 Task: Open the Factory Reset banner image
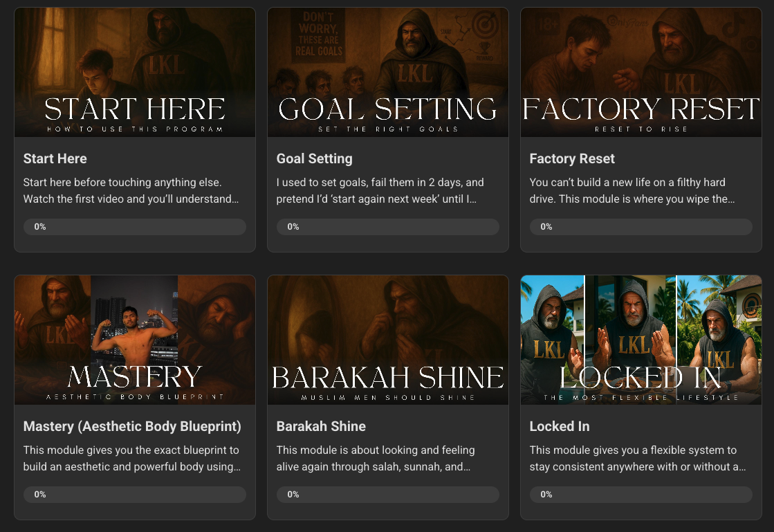point(641,72)
